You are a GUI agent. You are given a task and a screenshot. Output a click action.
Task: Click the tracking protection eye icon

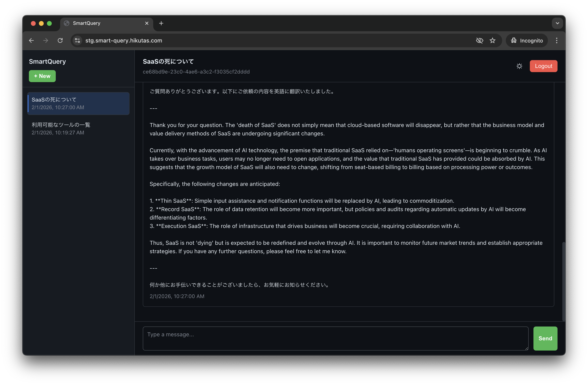(x=479, y=40)
